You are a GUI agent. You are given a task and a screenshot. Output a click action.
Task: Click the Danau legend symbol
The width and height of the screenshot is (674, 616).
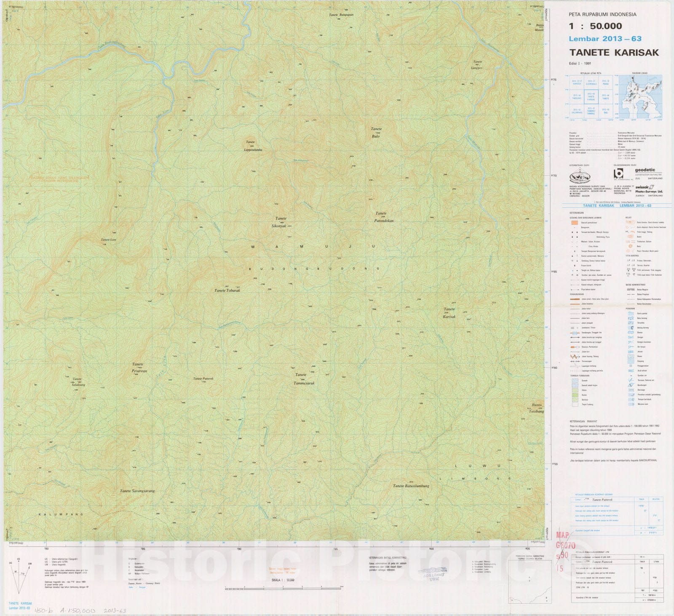click(631, 332)
